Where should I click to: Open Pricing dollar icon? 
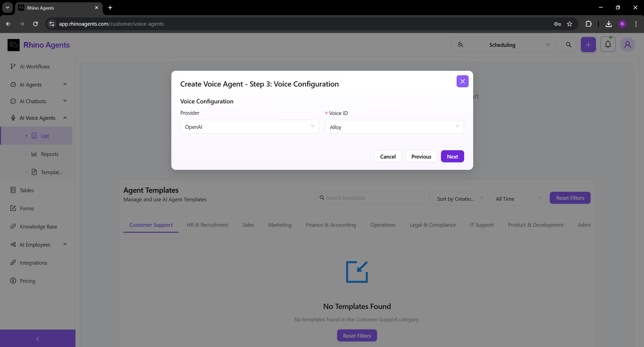click(x=13, y=281)
